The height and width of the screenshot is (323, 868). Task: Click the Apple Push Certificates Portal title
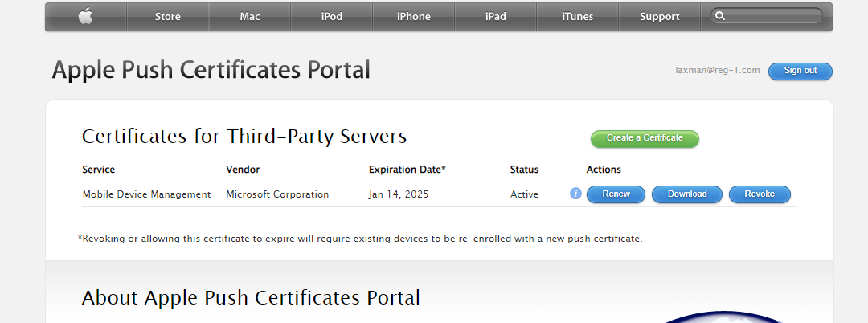[x=211, y=71]
